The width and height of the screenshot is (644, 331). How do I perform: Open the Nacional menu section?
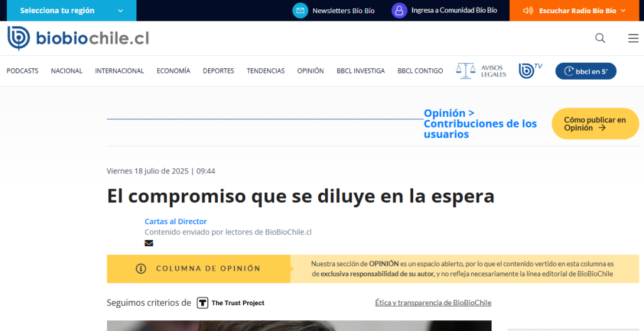67,71
